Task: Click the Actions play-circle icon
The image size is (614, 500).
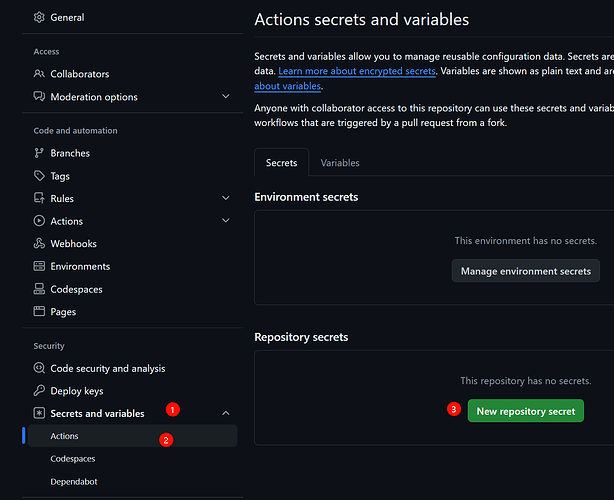Action: [39, 221]
